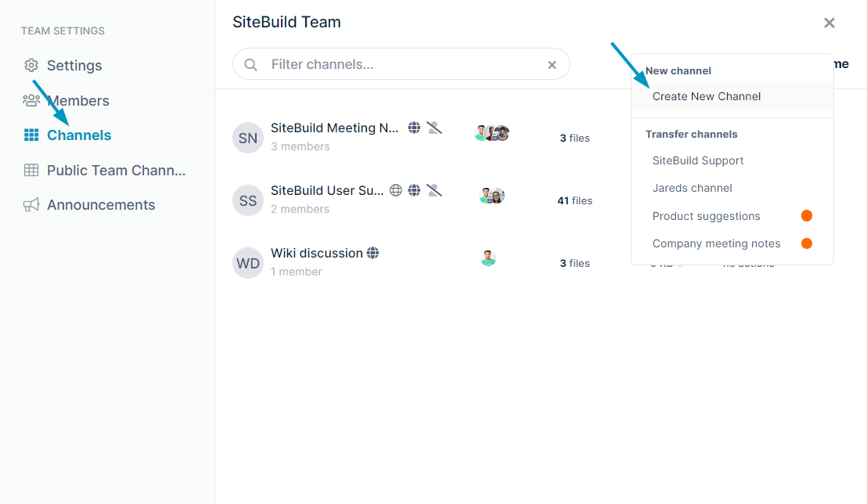This screenshot has height=504, width=867.
Task: Focus the Filter channels input field
Action: pyautogui.click(x=401, y=64)
